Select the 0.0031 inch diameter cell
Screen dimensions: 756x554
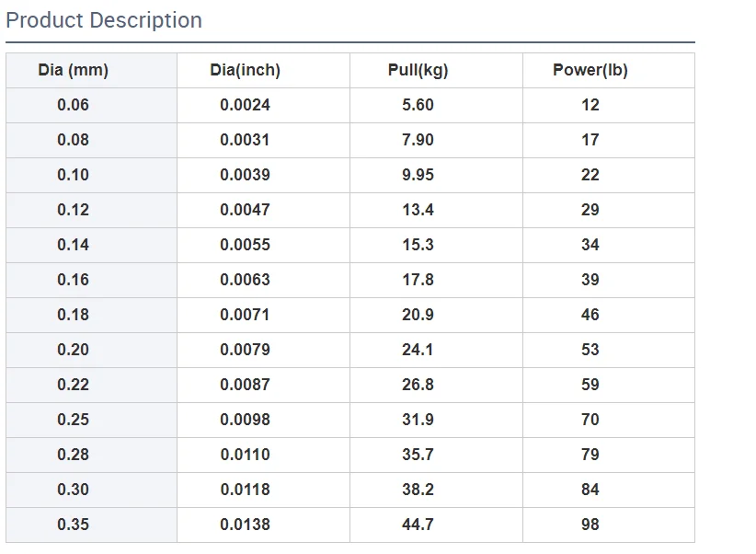click(x=245, y=140)
